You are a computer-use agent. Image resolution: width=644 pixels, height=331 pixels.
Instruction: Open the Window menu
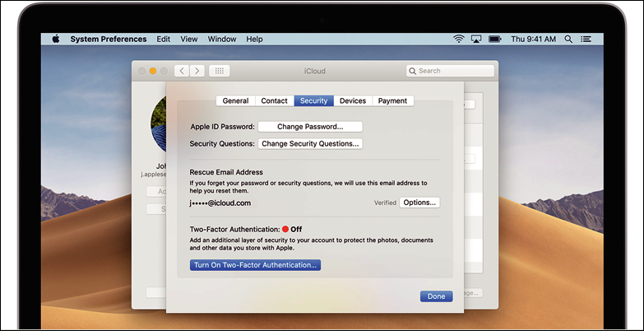click(222, 39)
